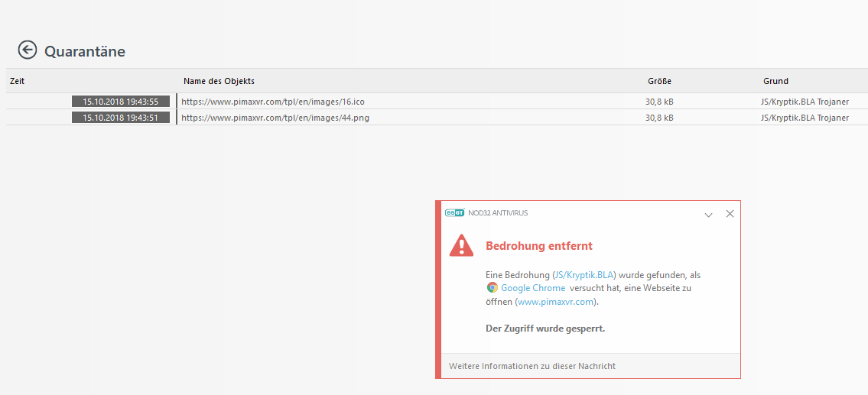Close the NOD32 Antivirus notification
The width and height of the screenshot is (868, 395).
point(730,213)
